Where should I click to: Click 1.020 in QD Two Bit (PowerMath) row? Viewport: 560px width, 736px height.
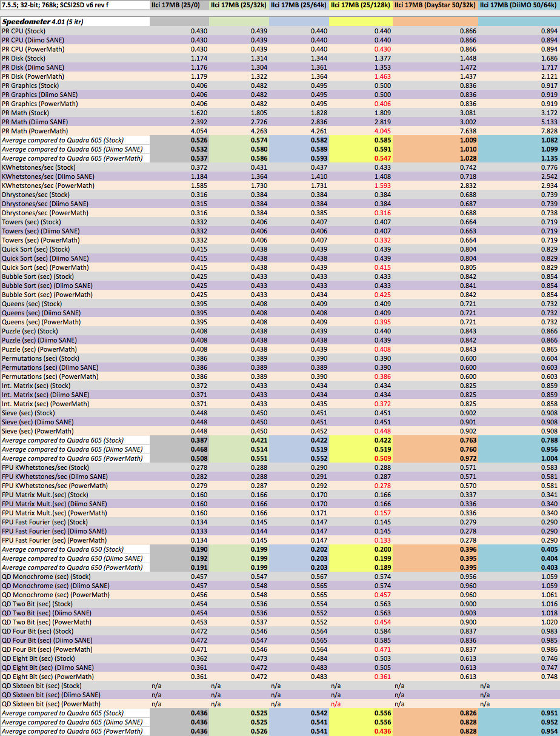pyautogui.click(x=548, y=621)
